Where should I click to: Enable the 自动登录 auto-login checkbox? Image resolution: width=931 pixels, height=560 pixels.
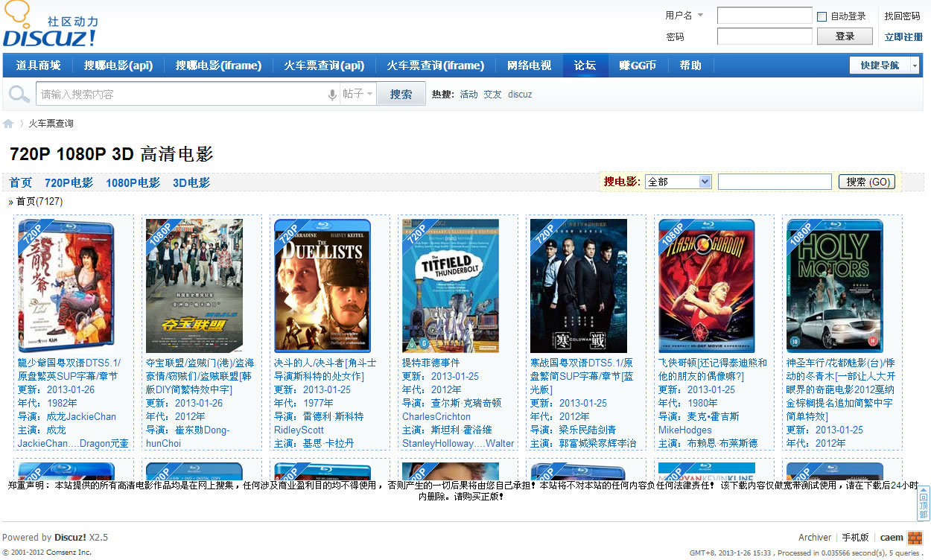tap(822, 16)
